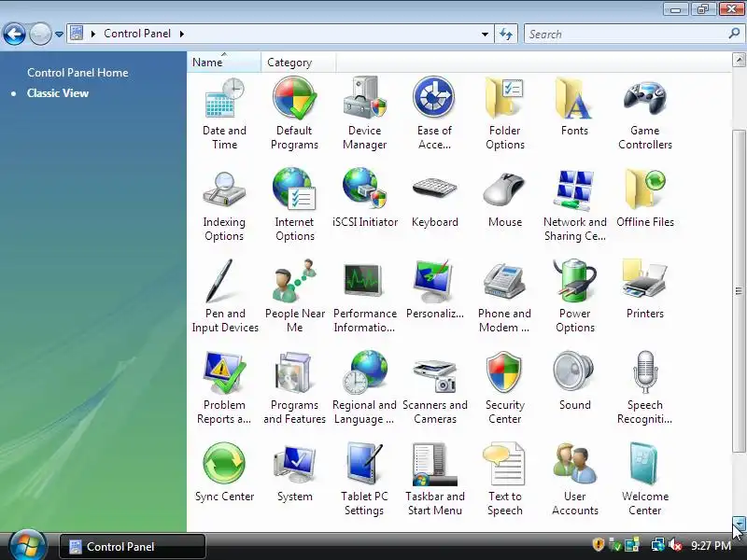
Task: Click the security shield tray icon
Action: pyautogui.click(x=599, y=544)
